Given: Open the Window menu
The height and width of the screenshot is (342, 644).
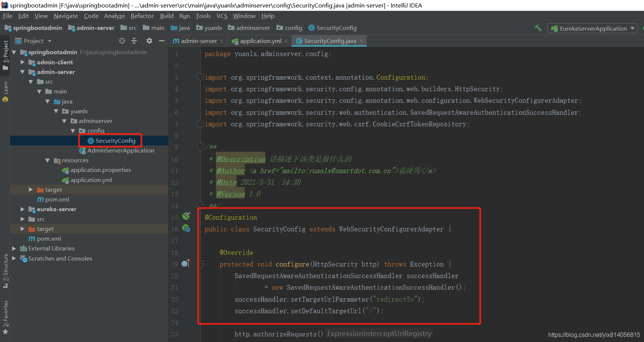Looking at the screenshot, I should (x=244, y=16).
